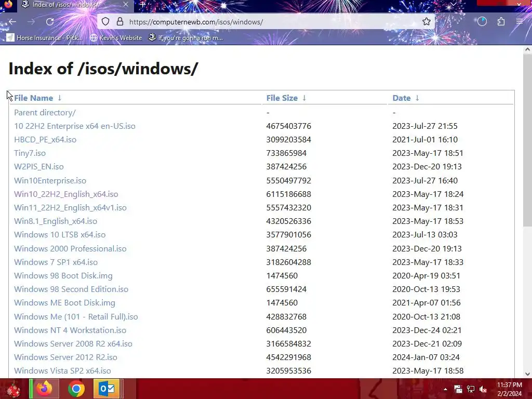Screen dimensions: 532x399
Task: Click the sort arrow beside Date
Action: 417,98
